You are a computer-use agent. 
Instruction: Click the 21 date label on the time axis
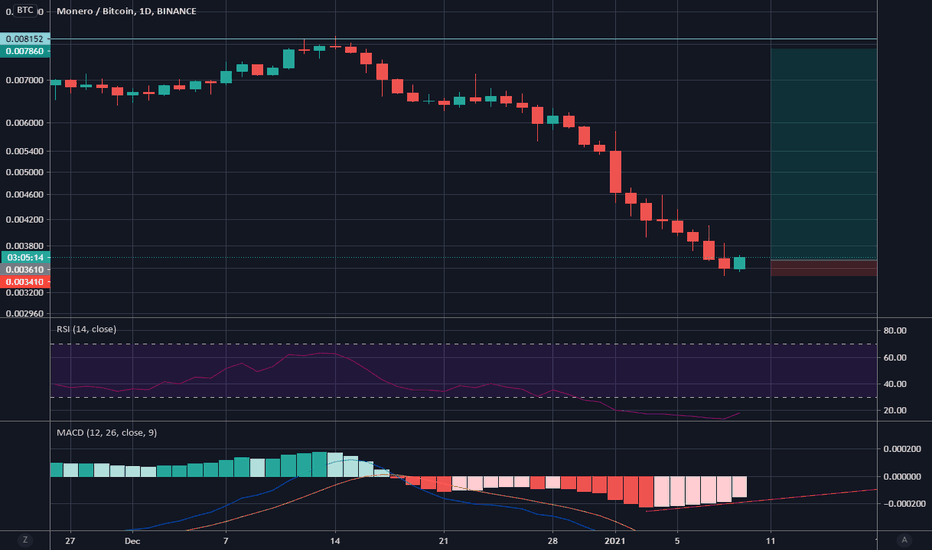pyautogui.click(x=443, y=540)
